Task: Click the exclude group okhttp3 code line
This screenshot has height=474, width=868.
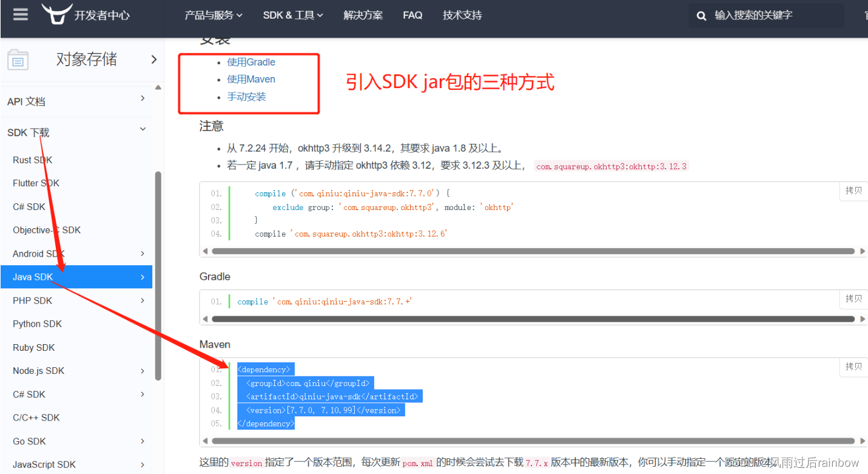Action: coord(393,207)
